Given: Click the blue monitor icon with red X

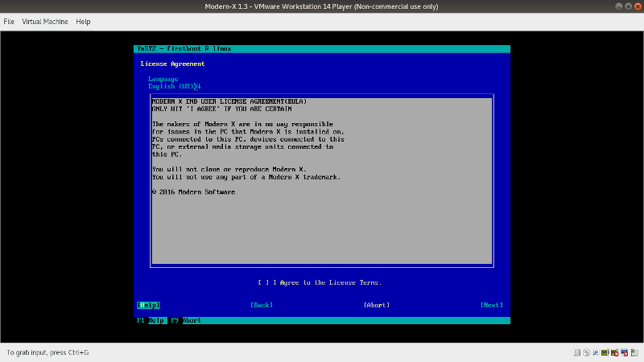Looking at the screenshot, I should pos(625,352).
